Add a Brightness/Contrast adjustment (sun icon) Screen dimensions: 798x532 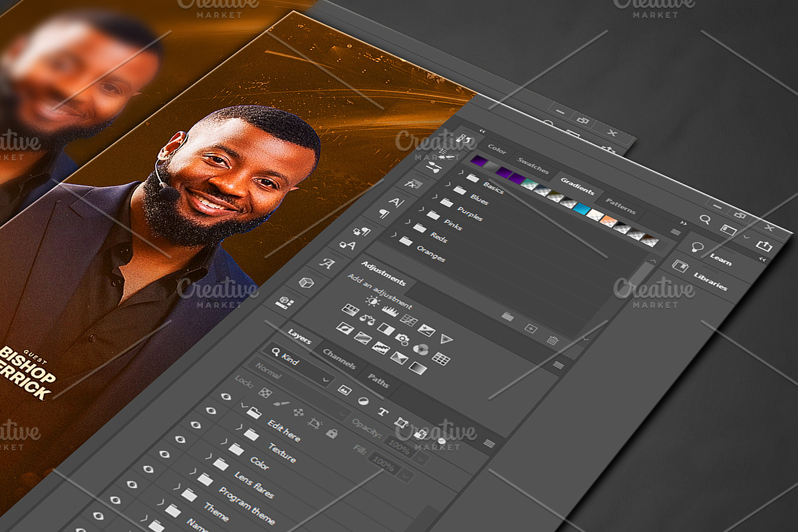[373, 301]
